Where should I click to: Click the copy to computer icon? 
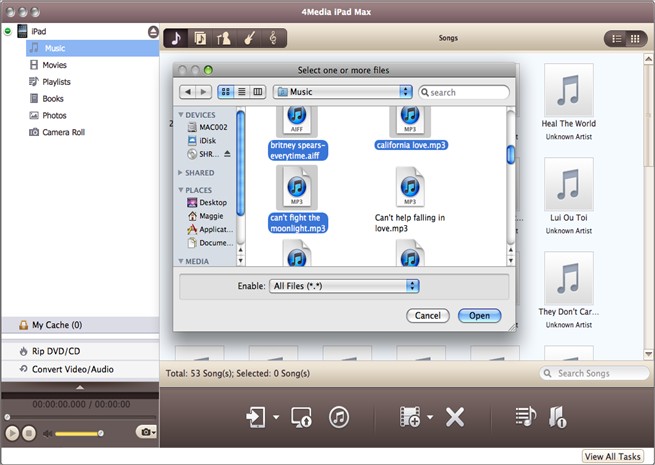(301, 417)
